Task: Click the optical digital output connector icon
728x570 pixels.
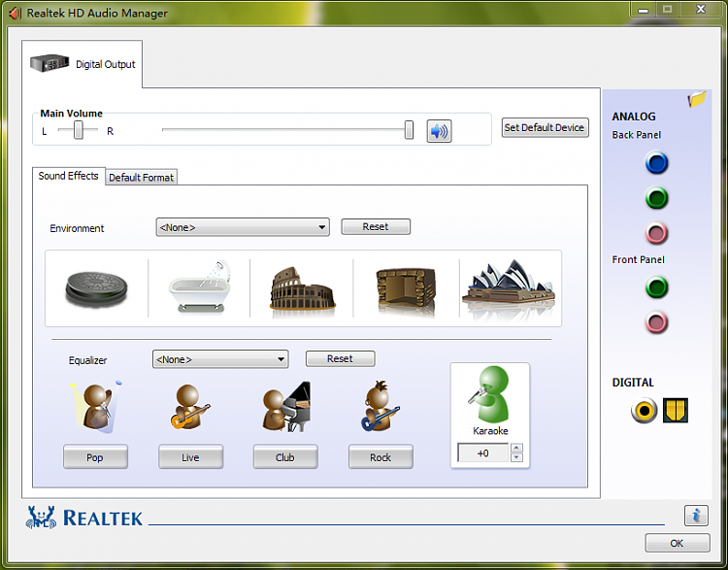Action: pos(675,410)
